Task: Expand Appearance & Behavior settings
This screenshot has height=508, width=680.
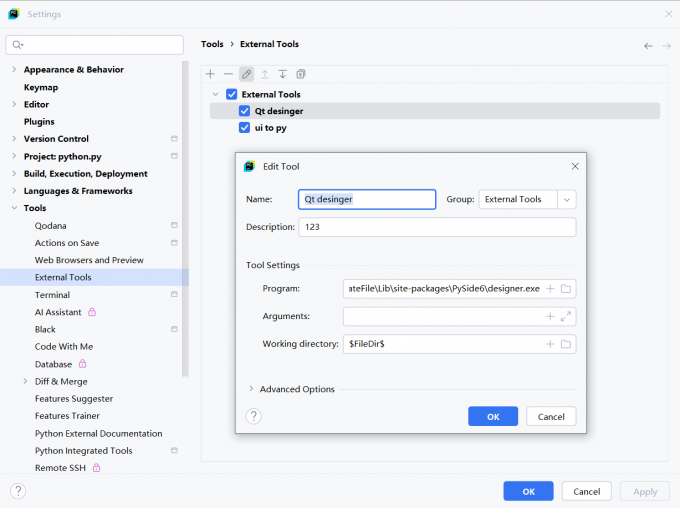Action: [14, 69]
